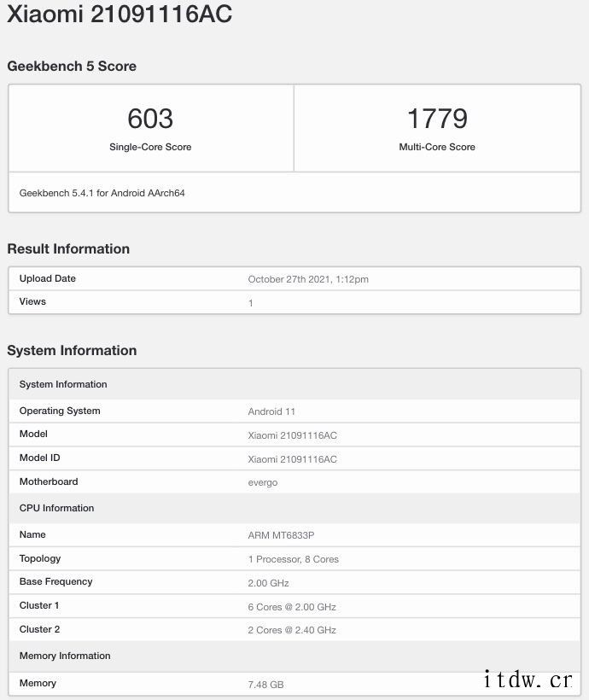
Task: Click the Result Information heading
Action: coord(68,248)
